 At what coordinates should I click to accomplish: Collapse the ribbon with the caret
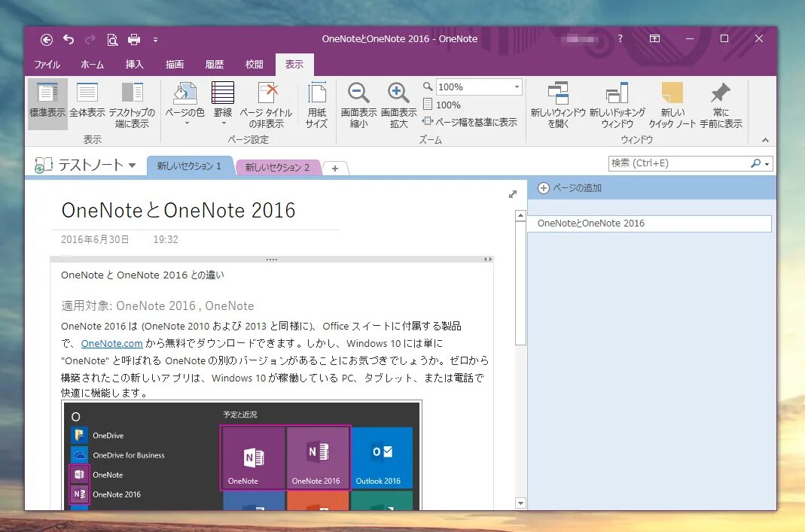[766, 140]
